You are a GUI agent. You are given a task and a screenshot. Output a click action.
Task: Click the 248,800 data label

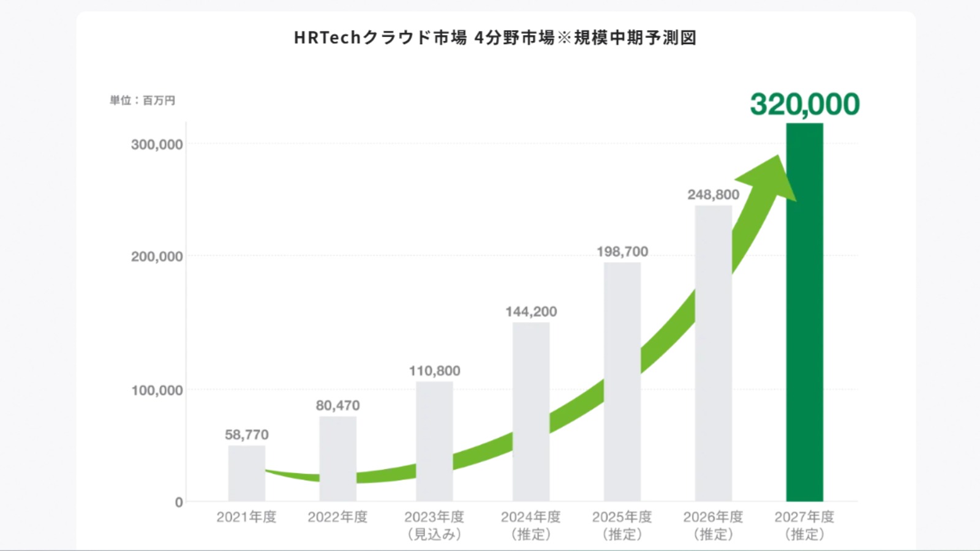(x=713, y=195)
